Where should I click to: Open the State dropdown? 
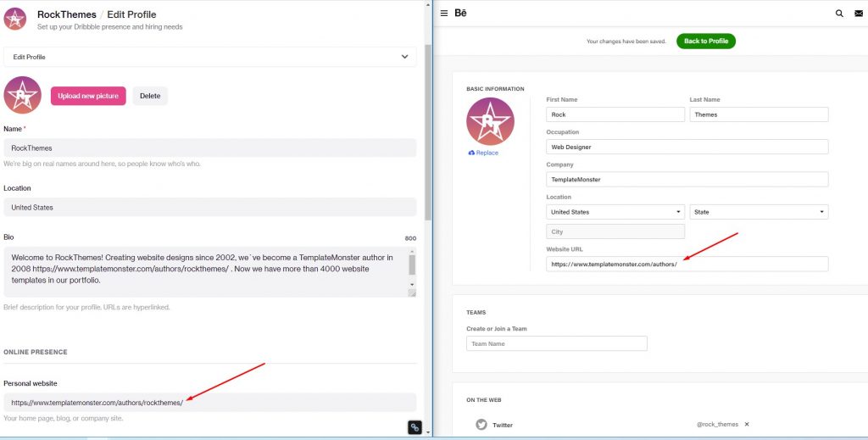(x=759, y=212)
